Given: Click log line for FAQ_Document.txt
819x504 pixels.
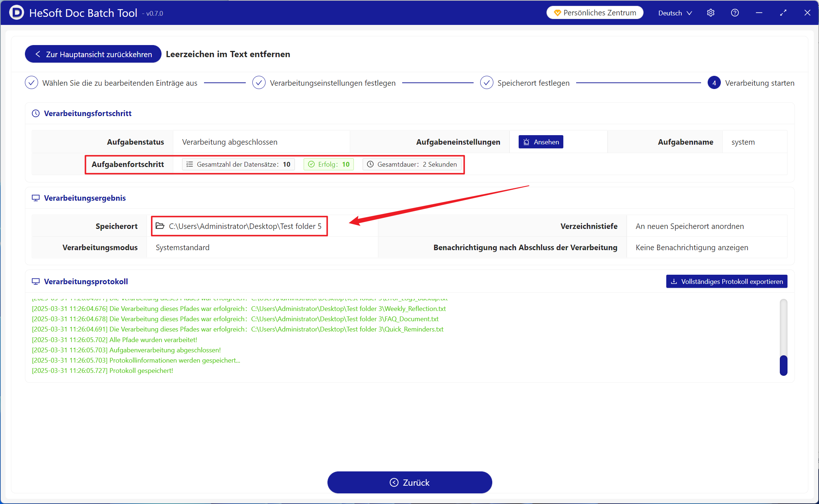Looking at the screenshot, I should coord(235,319).
